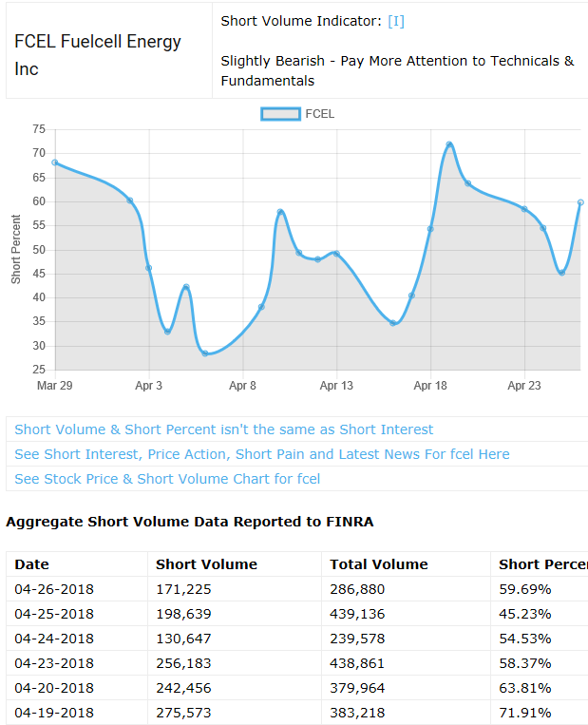Click the Short Volume column header
The height and width of the screenshot is (725, 588).
click(206, 564)
